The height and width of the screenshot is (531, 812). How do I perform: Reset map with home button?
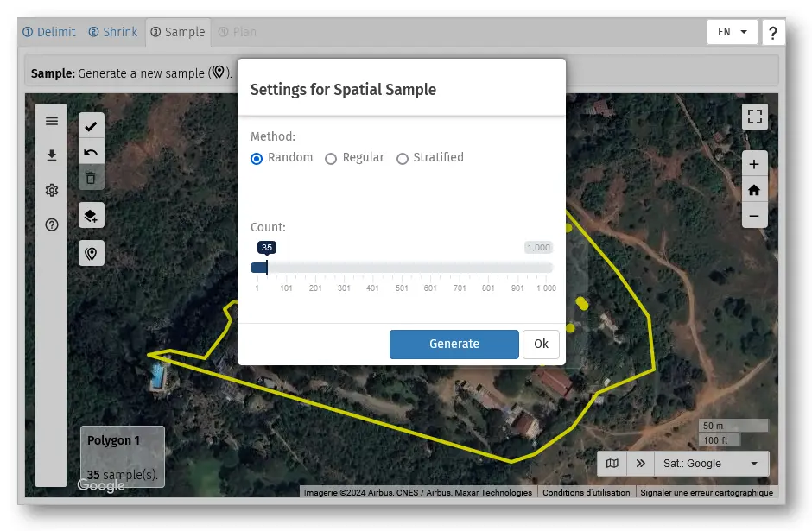pyautogui.click(x=754, y=190)
